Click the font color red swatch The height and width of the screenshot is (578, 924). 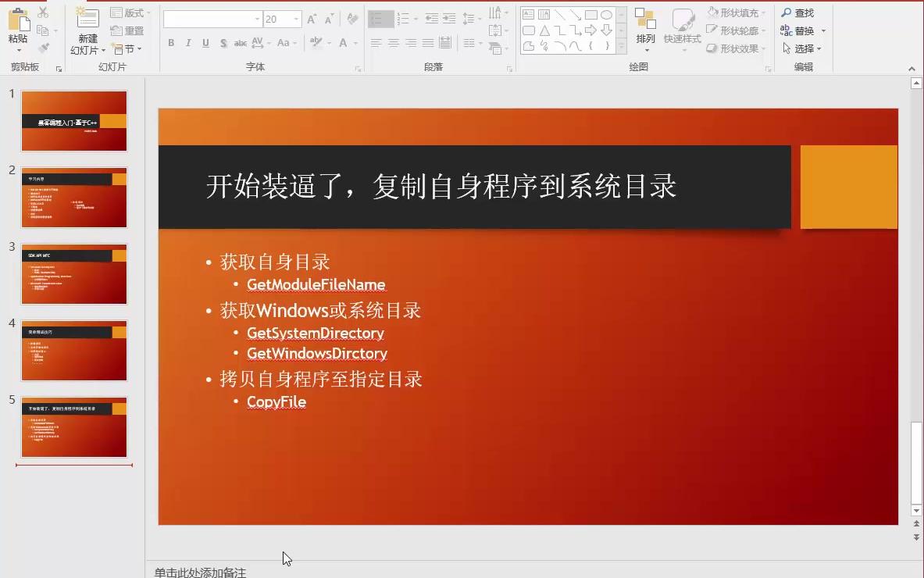click(344, 44)
